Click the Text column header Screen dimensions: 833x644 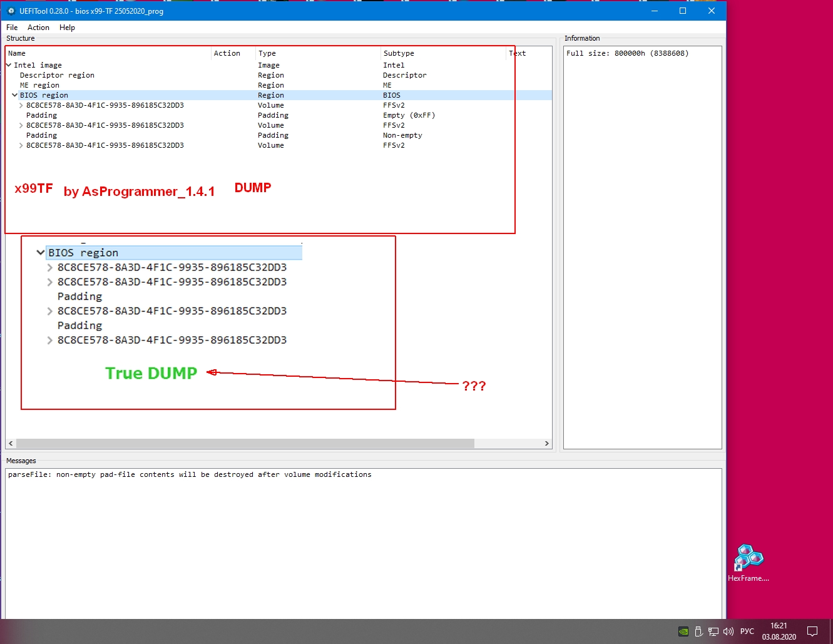click(529, 53)
